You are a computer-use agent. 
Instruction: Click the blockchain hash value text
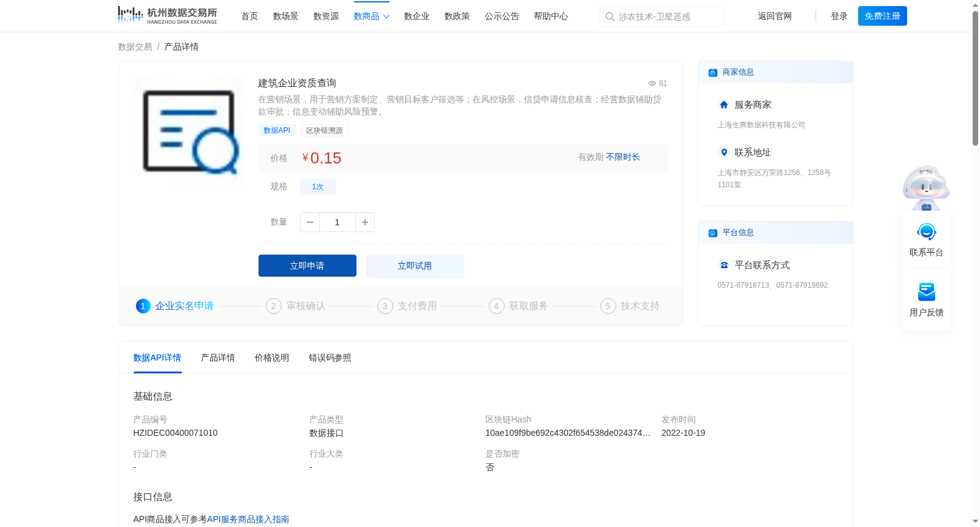click(x=568, y=433)
